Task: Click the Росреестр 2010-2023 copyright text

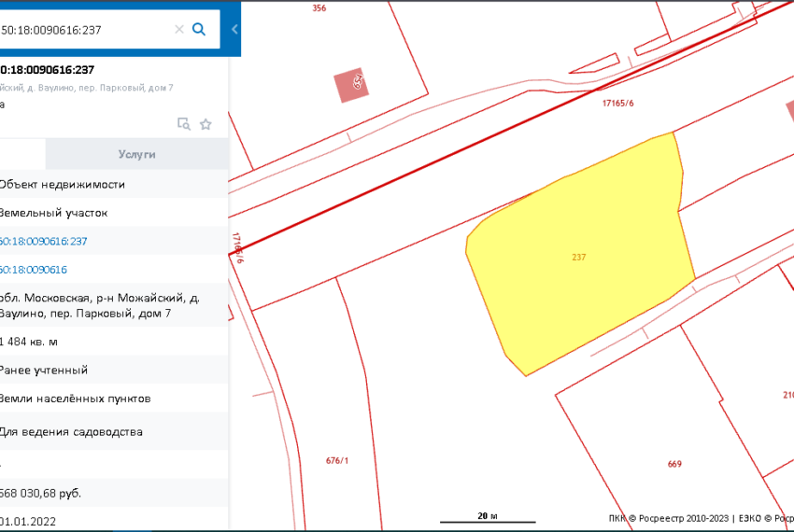Action: [684, 518]
